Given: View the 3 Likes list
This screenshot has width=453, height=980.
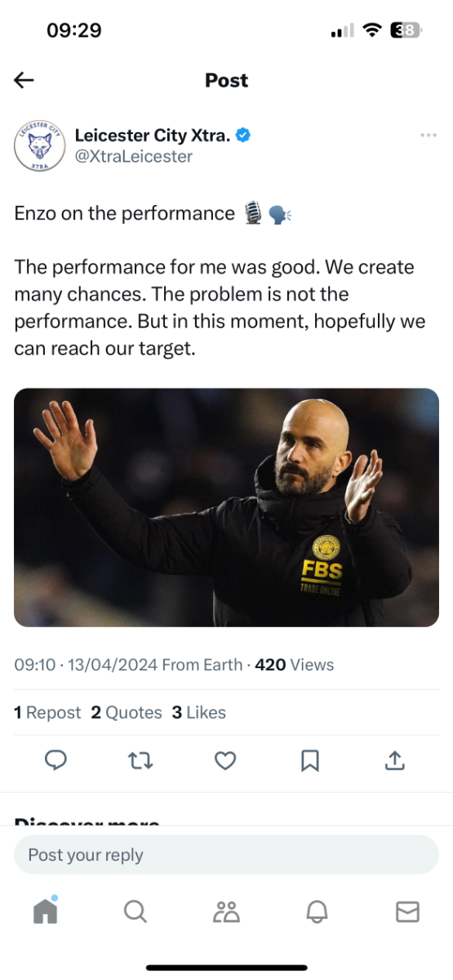Looking at the screenshot, I should click(198, 712).
